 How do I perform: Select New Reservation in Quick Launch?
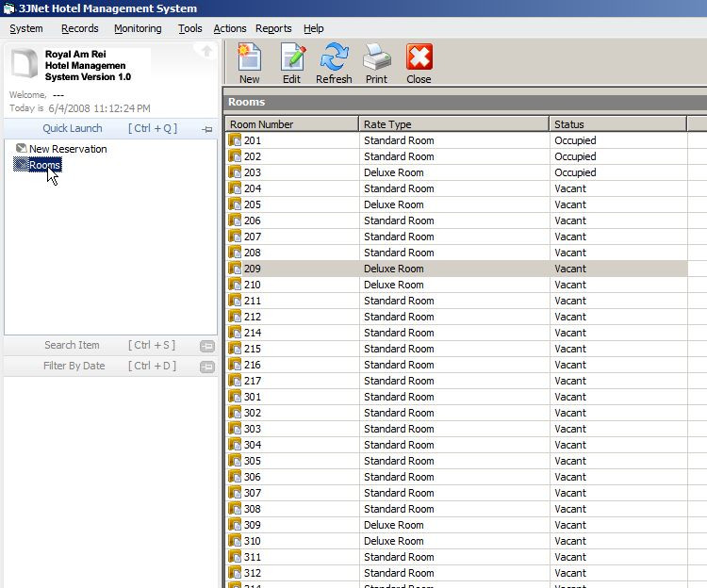point(68,149)
